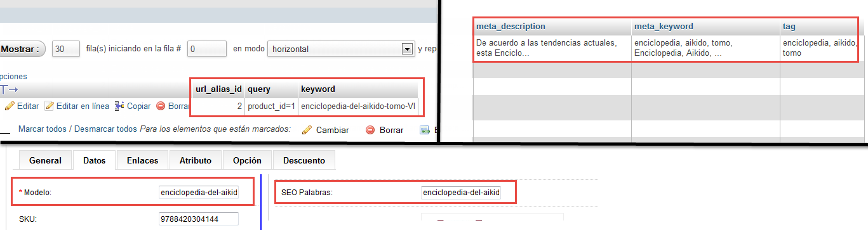Open the Descuento tab
The width and height of the screenshot is (868, 230).
[x=304, y=160]
